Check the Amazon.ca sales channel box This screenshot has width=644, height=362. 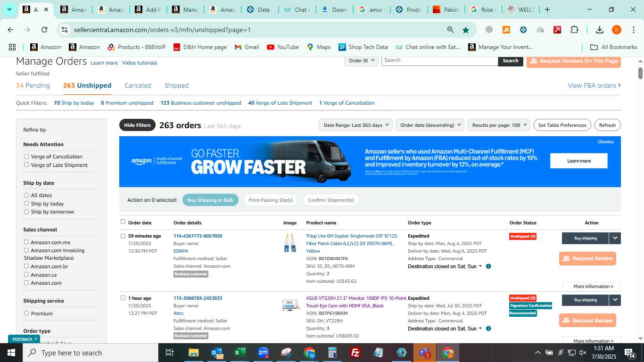(x=26, y=274)
